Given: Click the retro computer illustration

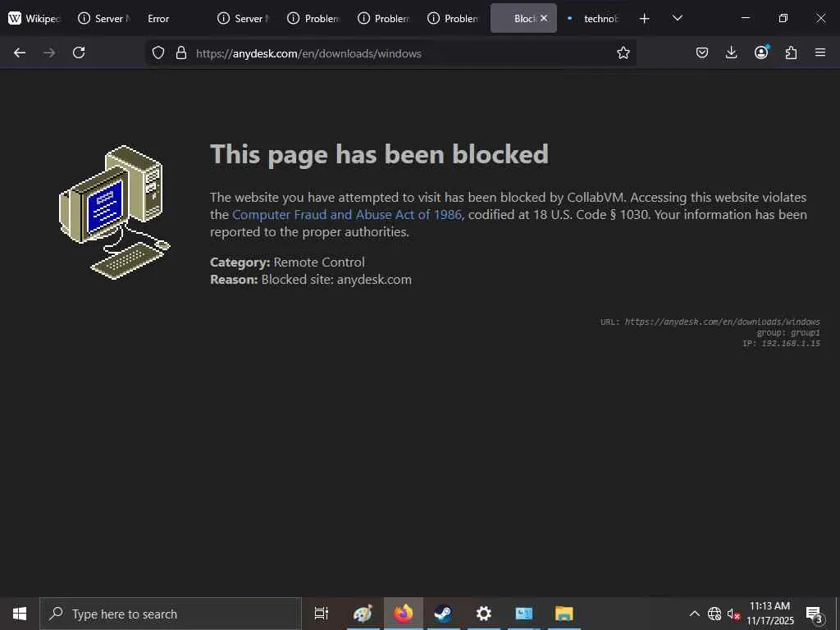Looking at the screenshot, I should point(115,212).
